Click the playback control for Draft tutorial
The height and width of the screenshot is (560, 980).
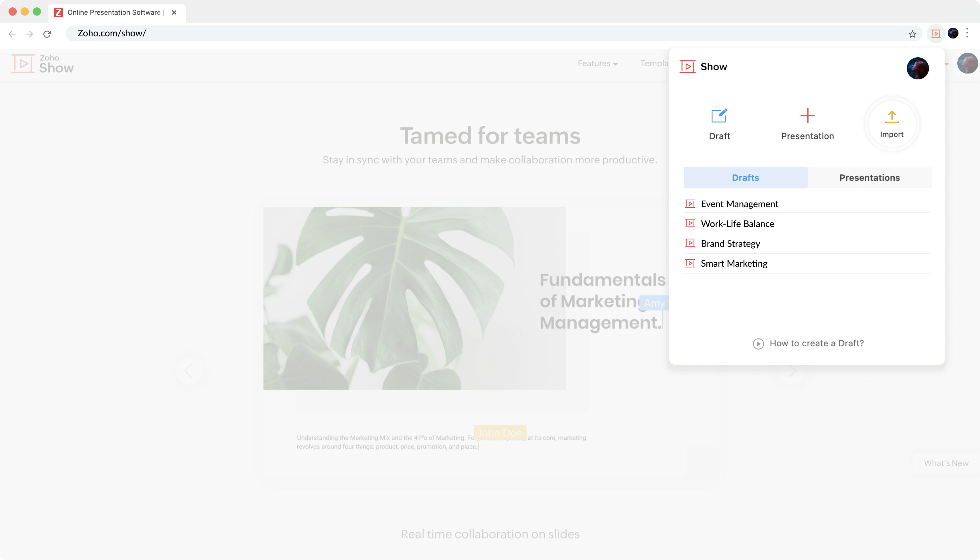coord(759,343)
